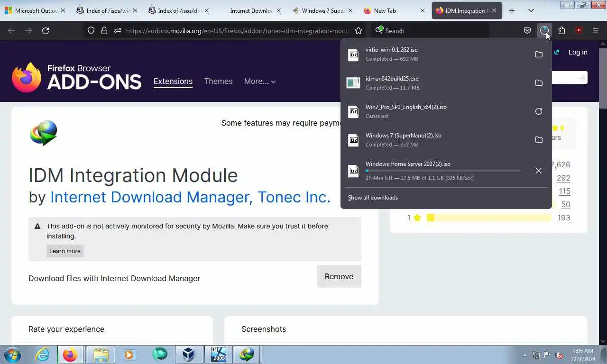Open the uBlock Origin toolbar icon
The width and height of the screenshot is (607, 364).
pos(579,30)
